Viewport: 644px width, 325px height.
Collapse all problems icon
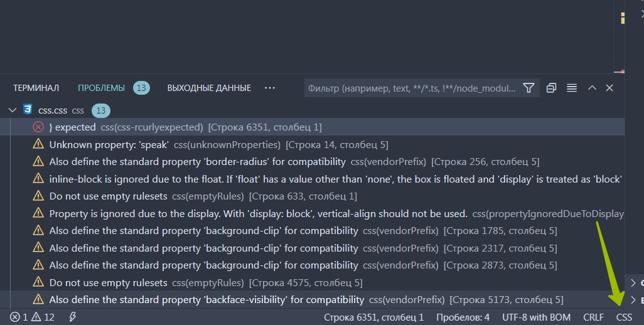pyautogui.click(x=551, y=88)
